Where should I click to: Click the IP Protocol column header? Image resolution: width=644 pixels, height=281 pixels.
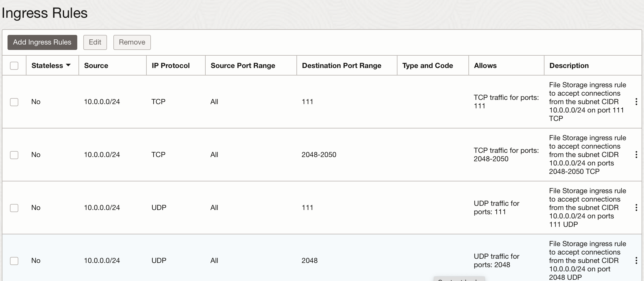pos(170,65)
